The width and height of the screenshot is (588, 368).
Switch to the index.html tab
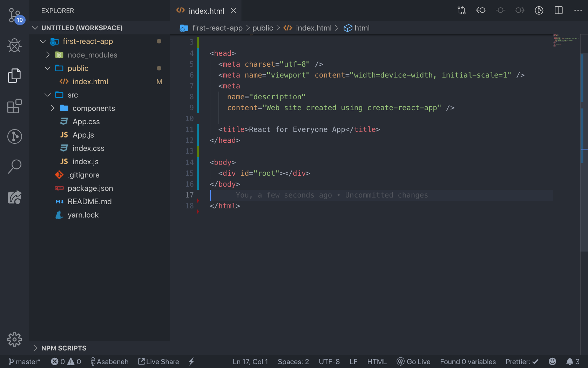point(206,11)
